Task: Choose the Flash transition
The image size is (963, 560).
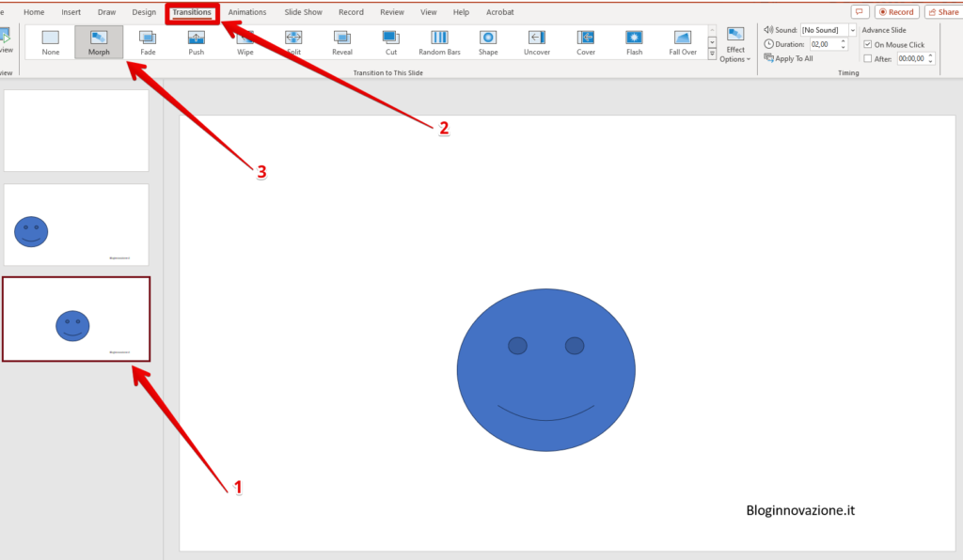Action: pyautogui.click(x=635, y=42)
